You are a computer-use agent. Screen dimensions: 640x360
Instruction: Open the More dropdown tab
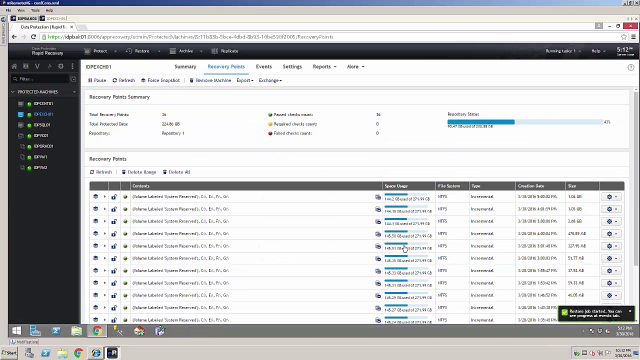tap(356, 67)
